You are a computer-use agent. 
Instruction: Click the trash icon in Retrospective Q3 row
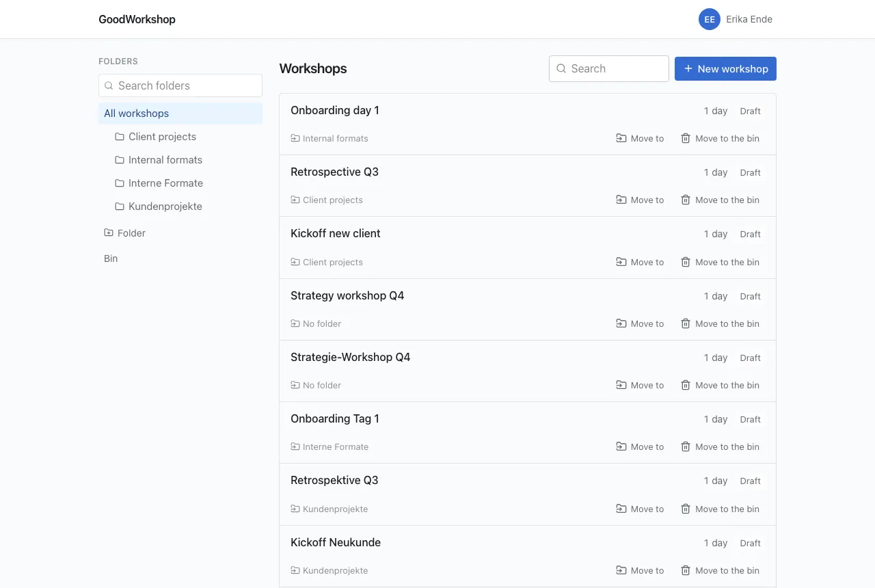coord(686,200)
